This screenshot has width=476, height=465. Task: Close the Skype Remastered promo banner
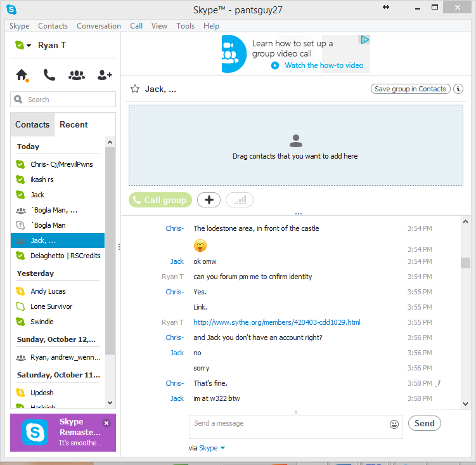(x=106, y=423)
